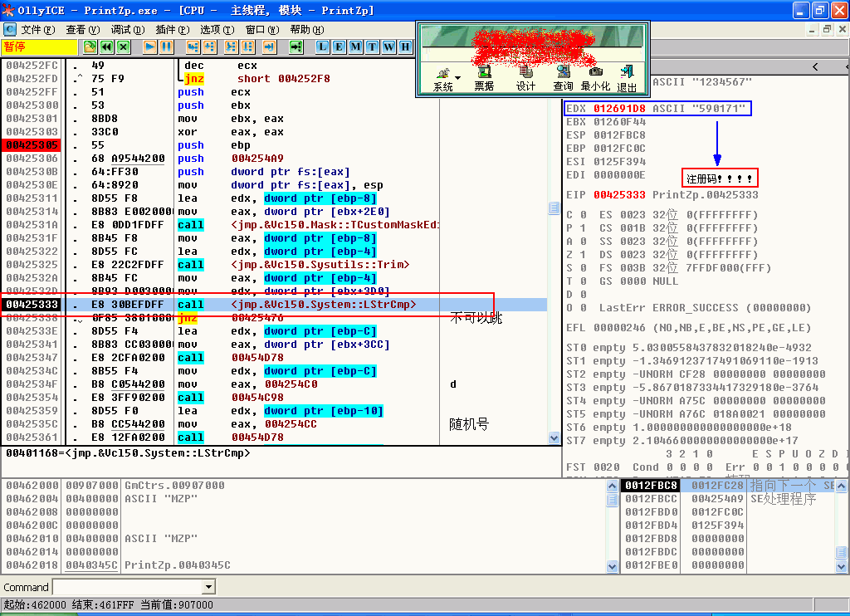Open the 插件(P) menu
The width and height of the screenshot is (850, 616).
(x=173, y=29)
